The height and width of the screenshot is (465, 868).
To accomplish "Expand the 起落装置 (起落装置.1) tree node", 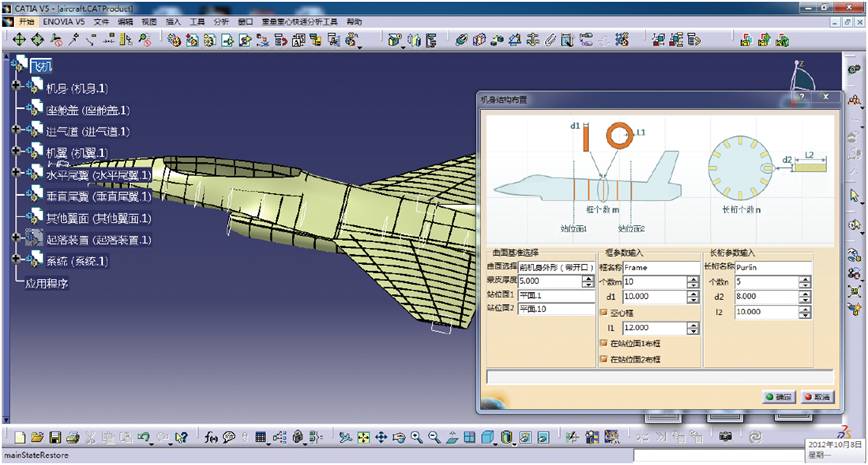I will (16, 237).
